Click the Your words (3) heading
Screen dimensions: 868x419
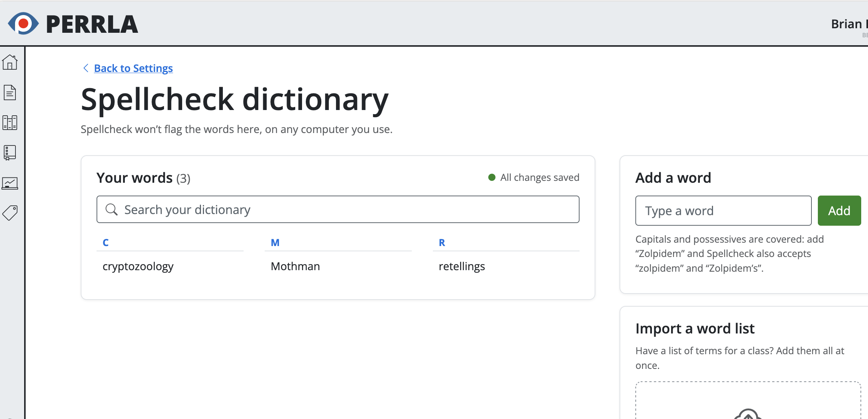[x=143, y=178]
